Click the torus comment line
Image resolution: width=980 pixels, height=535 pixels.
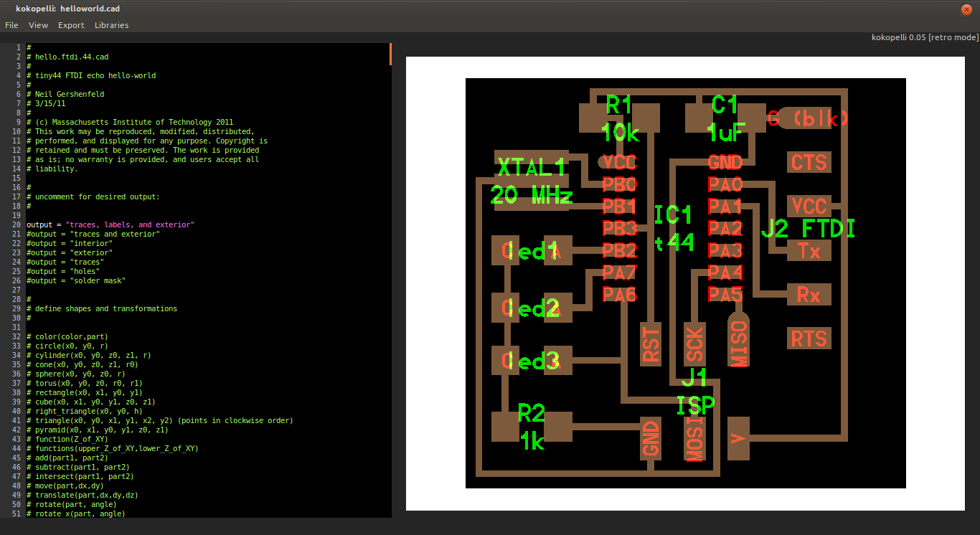(x=85, y=383)
